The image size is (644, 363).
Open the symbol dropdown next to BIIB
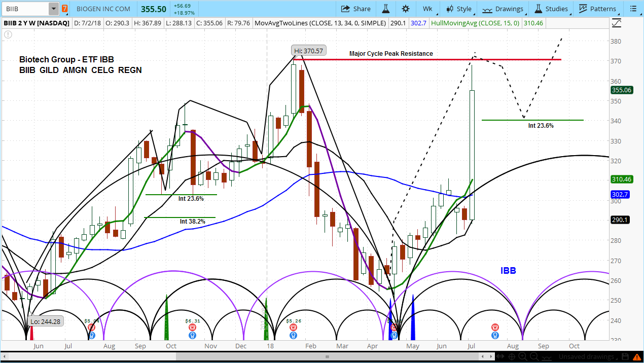click(x=53, y=9)
